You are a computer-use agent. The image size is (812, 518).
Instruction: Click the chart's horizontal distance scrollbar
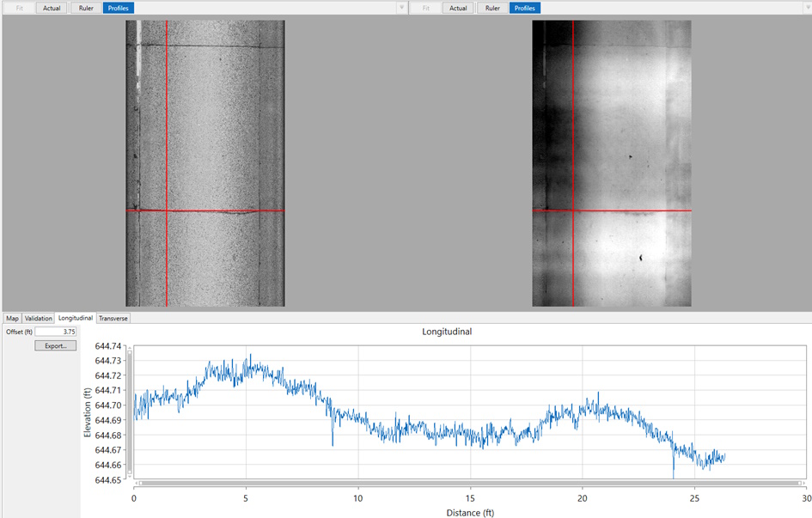tap(470, 483)
